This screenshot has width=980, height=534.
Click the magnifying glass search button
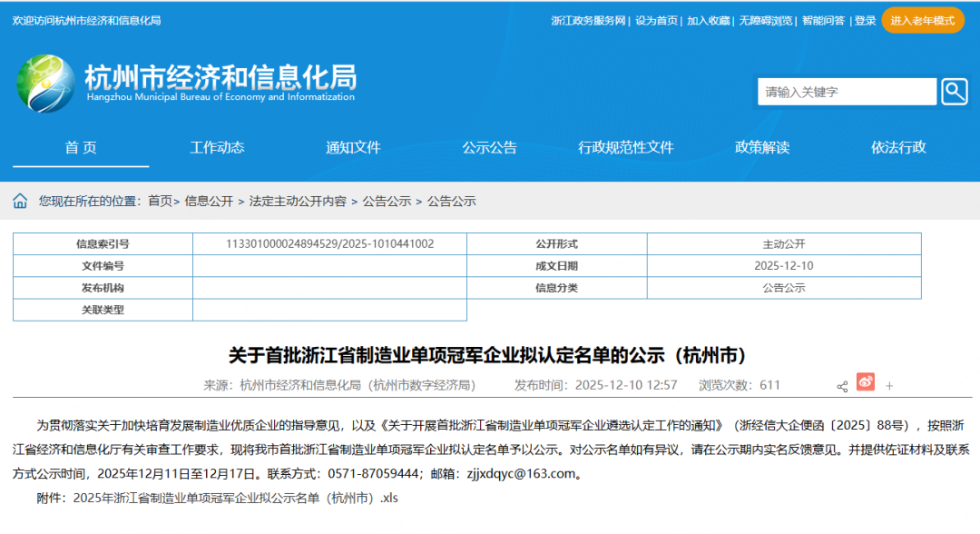click(x=955, y=91)
